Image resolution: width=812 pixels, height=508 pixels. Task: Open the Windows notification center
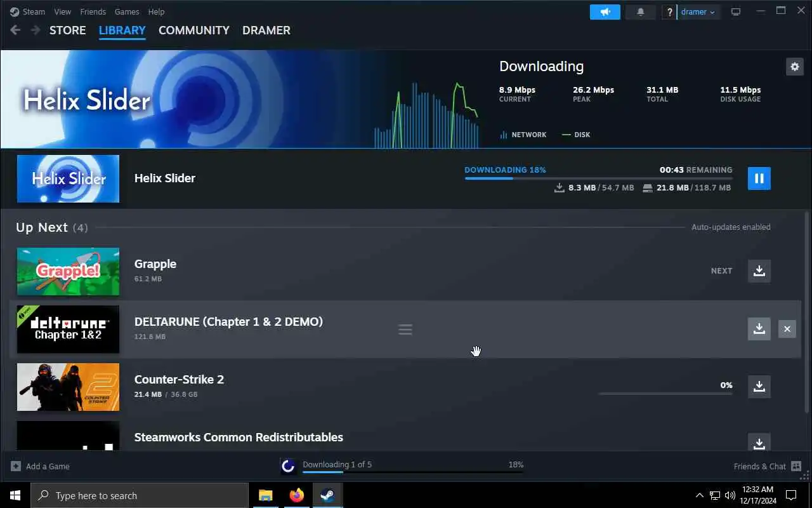pos(791,495)
